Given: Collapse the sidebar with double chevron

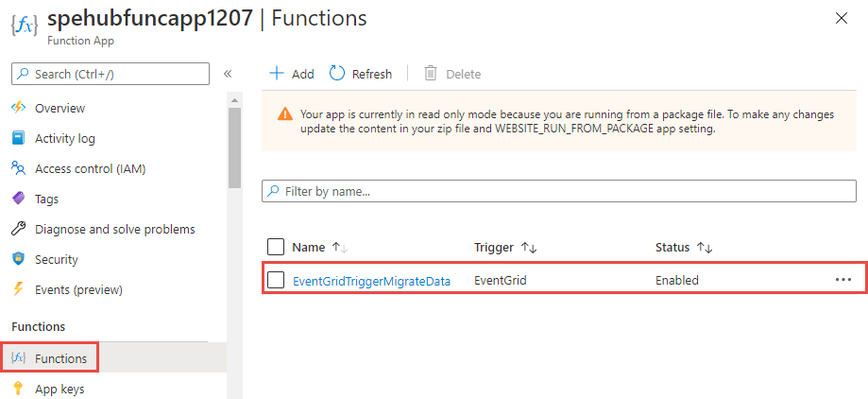Looking at the screenshot, I should [228, 74].
